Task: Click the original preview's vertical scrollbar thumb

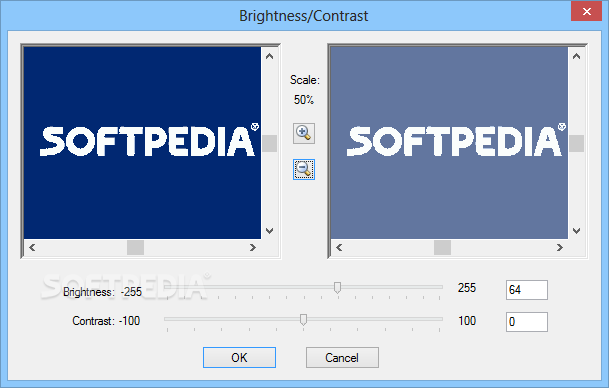Action: [269, 143]
